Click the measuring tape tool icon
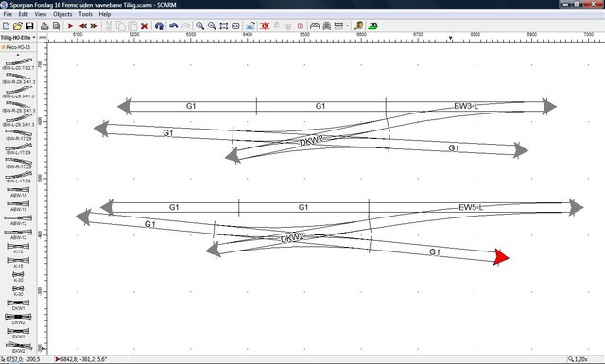Image resolution: width=605 pixels, height=364 pixels. 359,26
